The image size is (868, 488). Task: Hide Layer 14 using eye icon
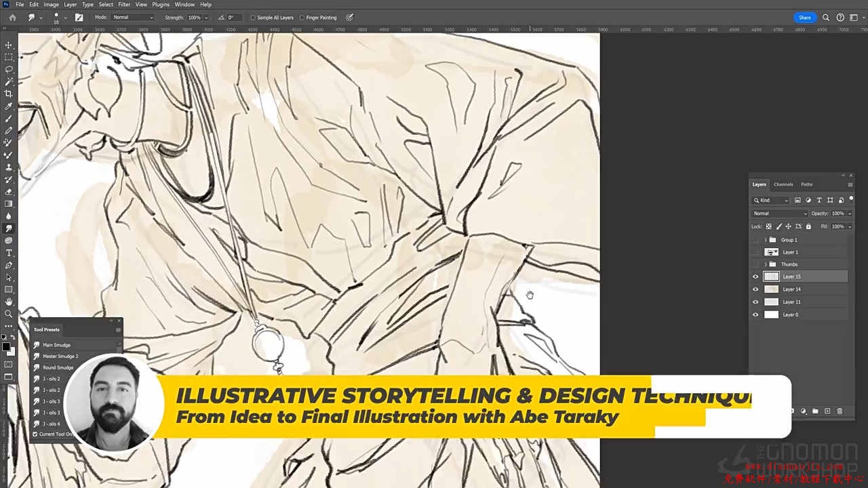[755, 289]
